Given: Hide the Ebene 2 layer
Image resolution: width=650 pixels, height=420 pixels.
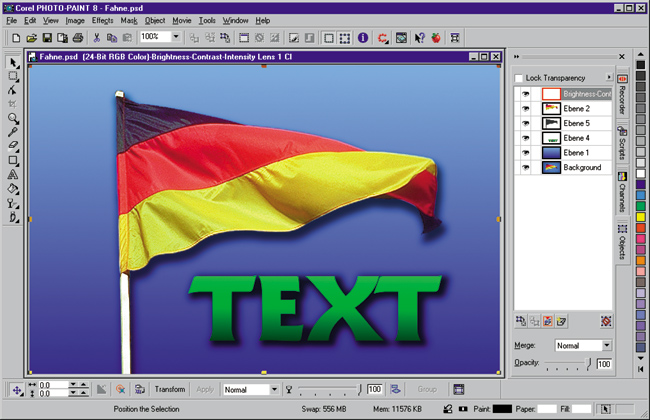Looking at the screenshot, I should tap(525, 108).
